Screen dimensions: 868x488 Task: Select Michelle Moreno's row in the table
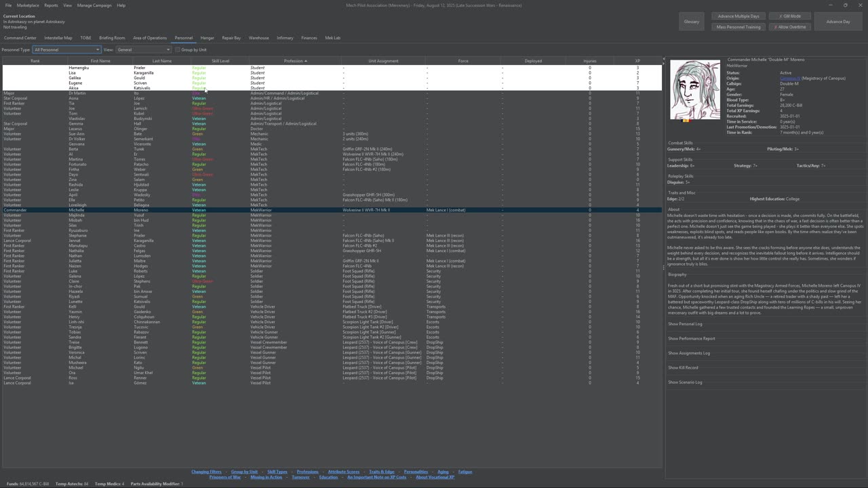pos(271,210)
